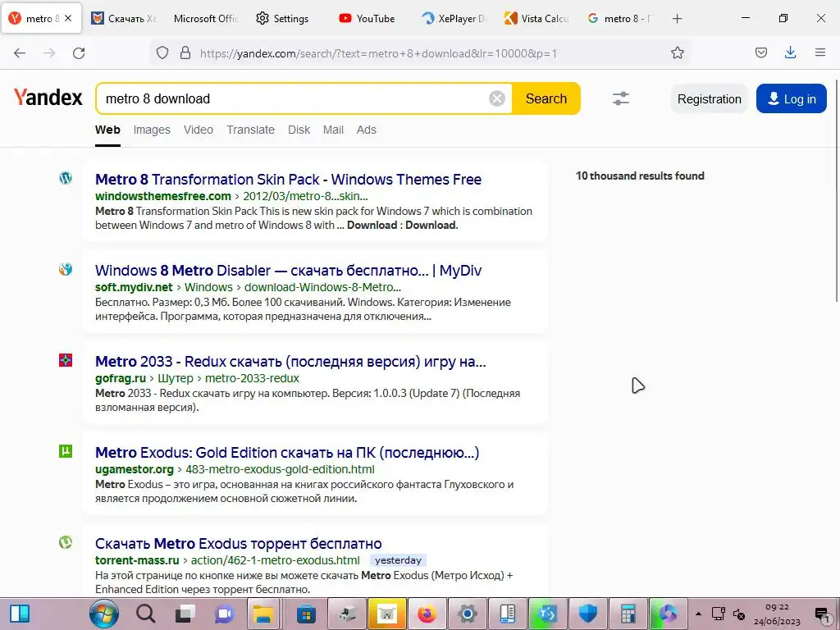Click the muted volume tray icon
The height and width of the screenshot is (630, 840).
click(739, 614)
